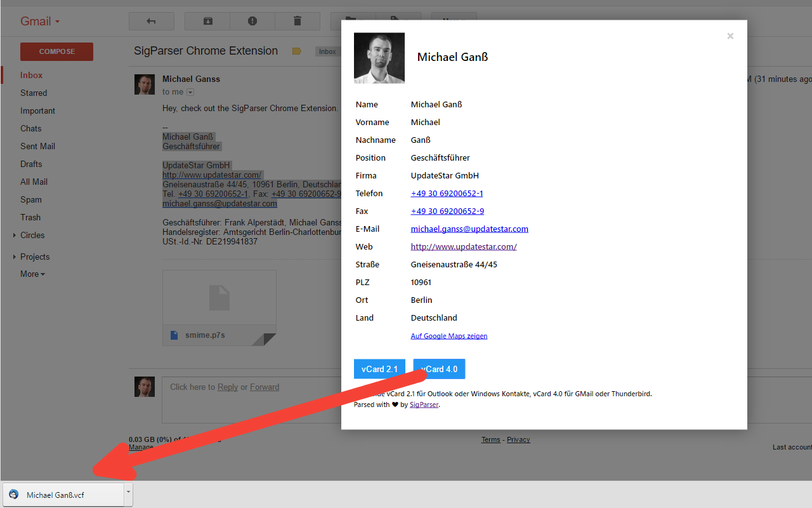Select 'Michael' value in Vorname row

(426, 122)
